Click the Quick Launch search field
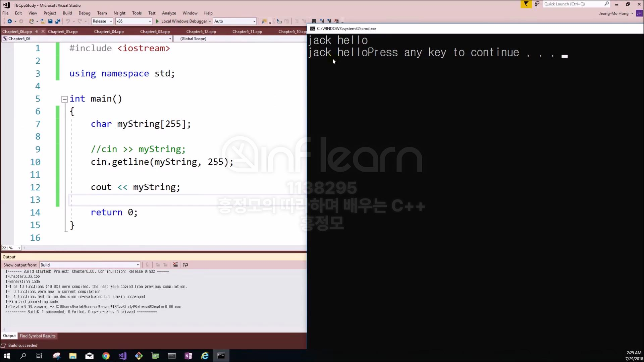644x362 pixels. click(x=573, y=4)
